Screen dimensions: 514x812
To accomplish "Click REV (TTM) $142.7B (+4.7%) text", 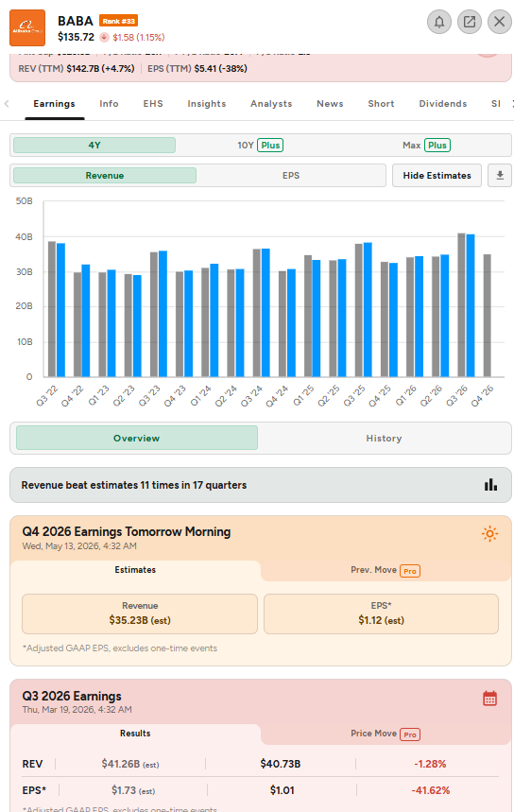I will (77, 68).
